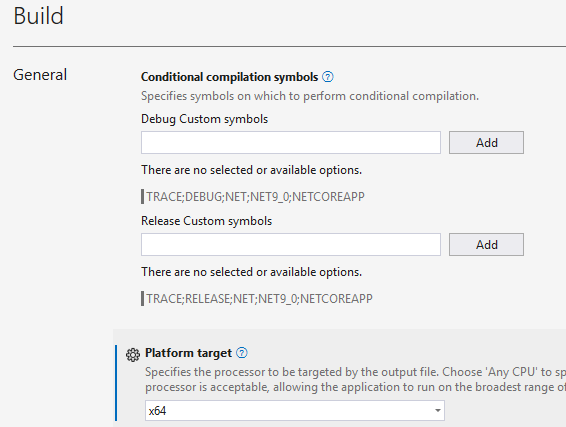
Task: Click the Platform target dropdown arrow
Action: point(437,410)
